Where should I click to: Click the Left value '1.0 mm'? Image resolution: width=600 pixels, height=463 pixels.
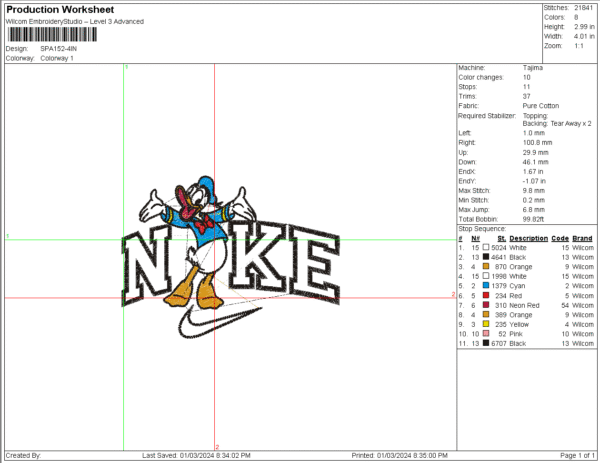[534, 133]
